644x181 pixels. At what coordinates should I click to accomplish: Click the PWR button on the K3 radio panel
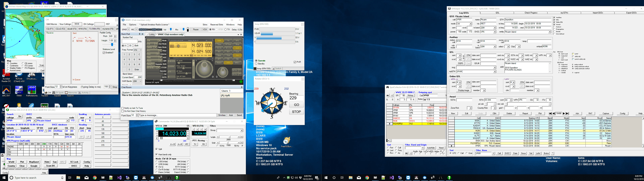219,41
